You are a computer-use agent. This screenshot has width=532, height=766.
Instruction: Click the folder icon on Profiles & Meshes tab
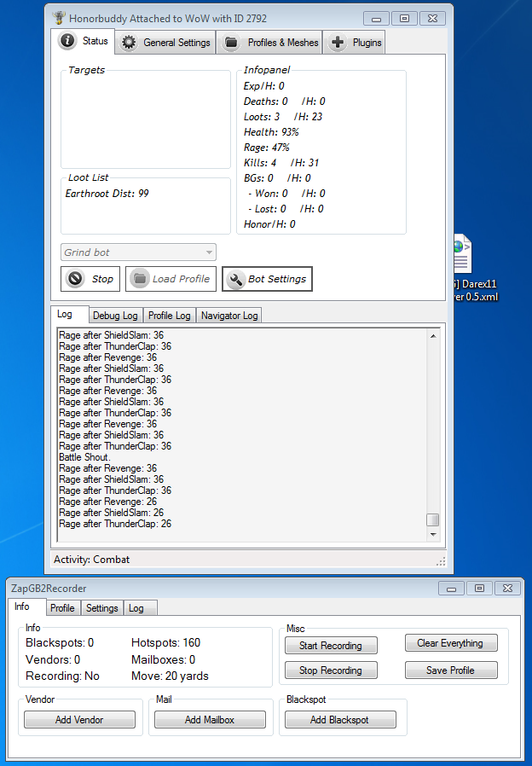(x=231, y=43)
